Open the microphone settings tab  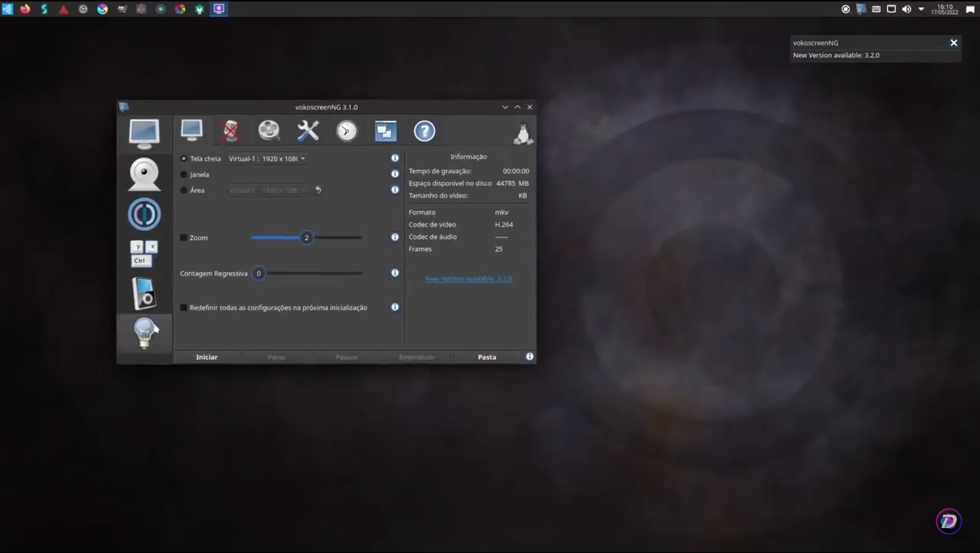[x=230, y=130]
